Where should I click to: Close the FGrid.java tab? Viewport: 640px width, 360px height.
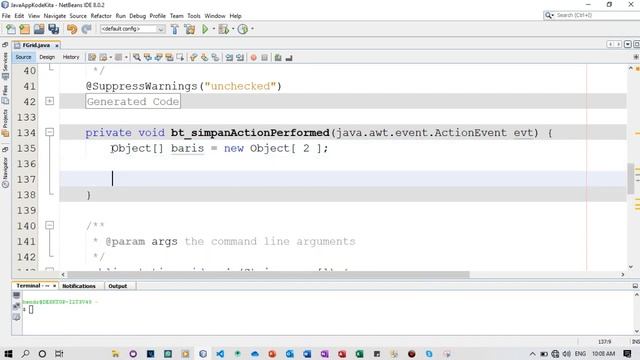[x=57, y=46]
